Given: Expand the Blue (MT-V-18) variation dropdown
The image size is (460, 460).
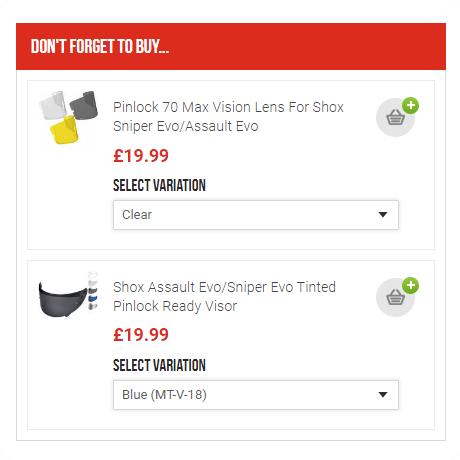Looking at the screenshot, I should click(x=256, y=395).
